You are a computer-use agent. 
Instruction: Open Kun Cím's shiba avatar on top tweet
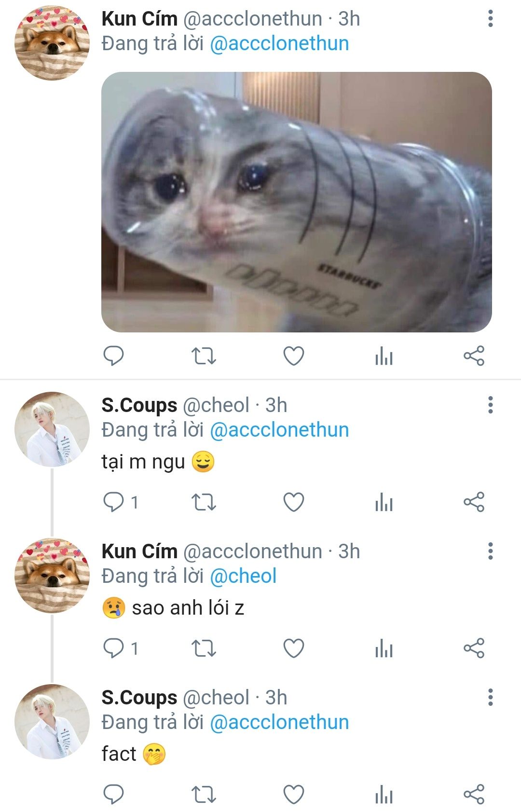52,43
